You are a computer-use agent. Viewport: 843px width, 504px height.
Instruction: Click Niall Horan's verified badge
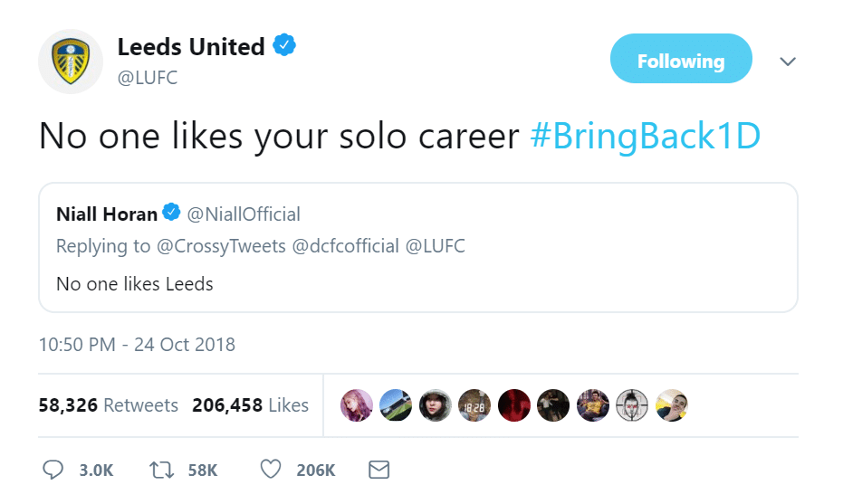tap(171, 214)
